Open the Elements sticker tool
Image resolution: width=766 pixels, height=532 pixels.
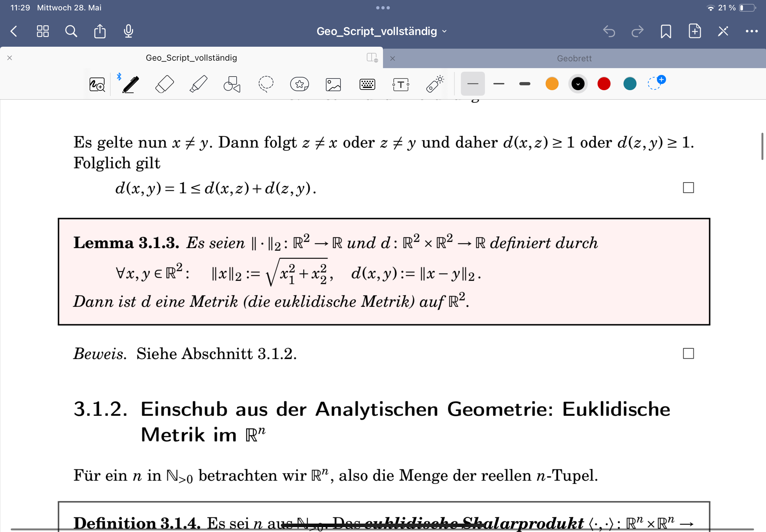click(x=300, y=84)
